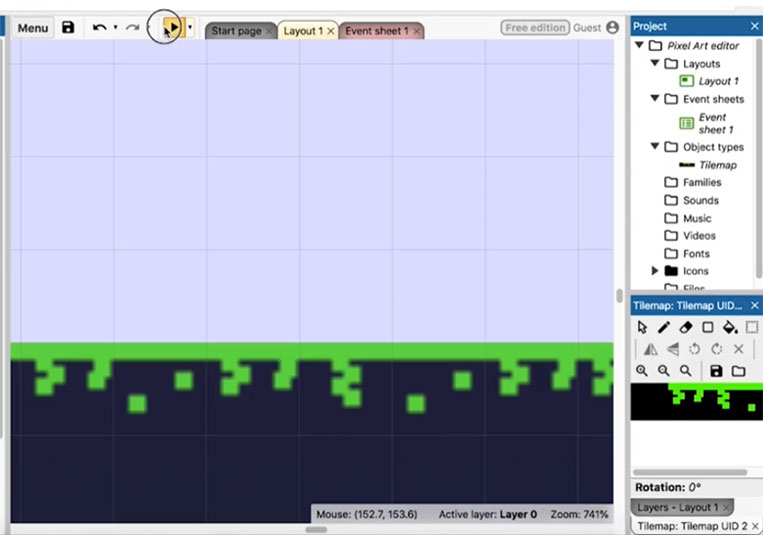Rotate the tile clockwise
Image resolution: width=763 pixels, height=541 pixels.
click(x=716, y=349)
